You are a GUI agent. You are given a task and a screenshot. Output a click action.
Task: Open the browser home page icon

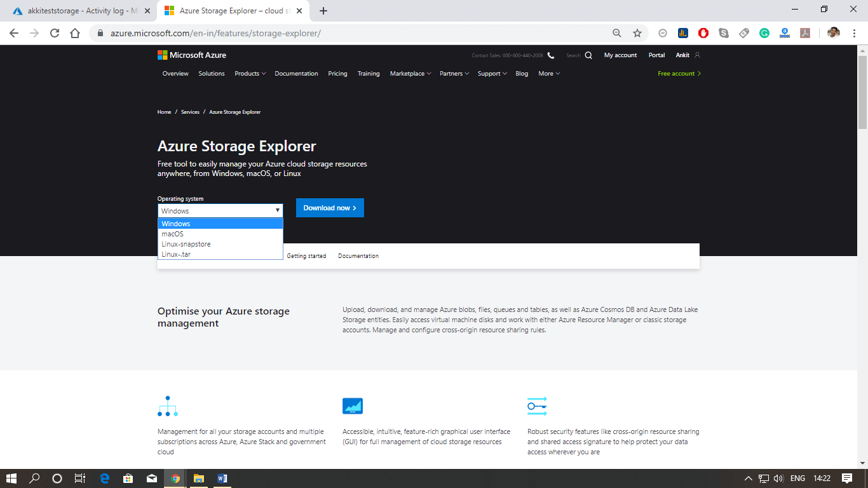coord(75,33)
